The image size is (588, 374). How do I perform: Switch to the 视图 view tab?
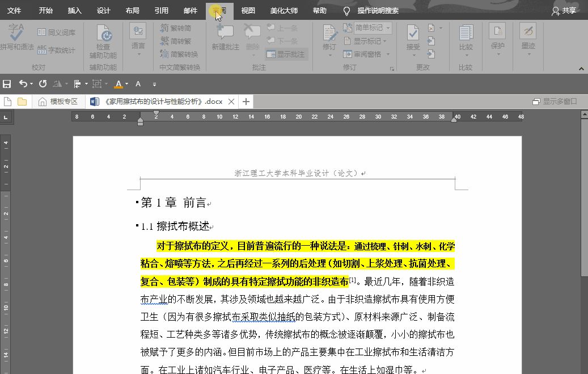click(248, 11)
